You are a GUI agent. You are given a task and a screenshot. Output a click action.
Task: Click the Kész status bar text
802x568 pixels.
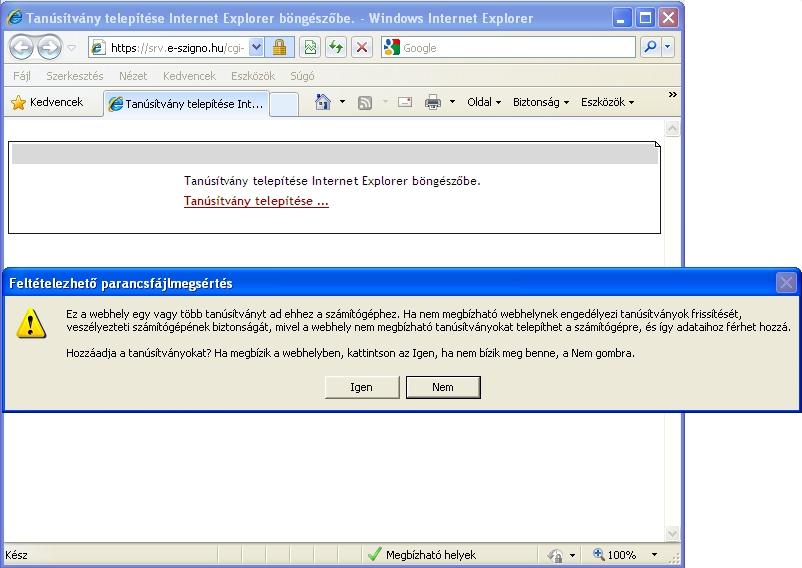click(16, 555)
